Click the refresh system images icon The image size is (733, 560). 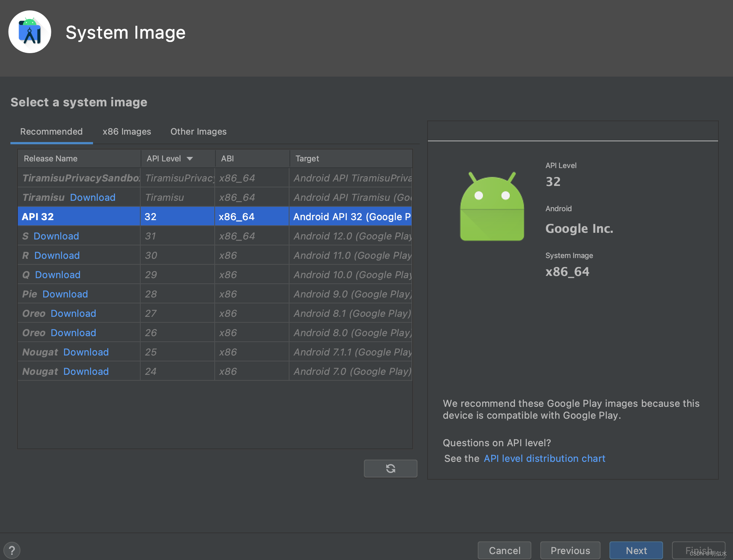(390, 468)
